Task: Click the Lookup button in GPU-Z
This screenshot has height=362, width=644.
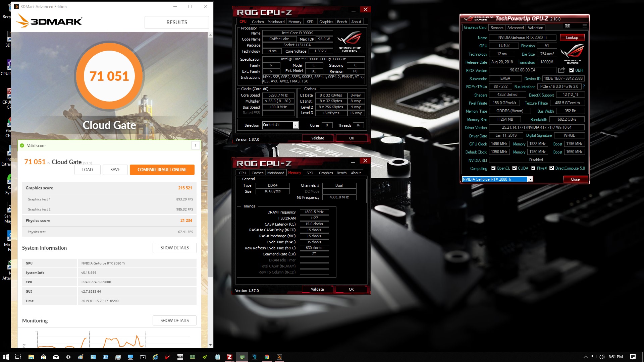Action: pyautogui.click(x=572, y=38)
